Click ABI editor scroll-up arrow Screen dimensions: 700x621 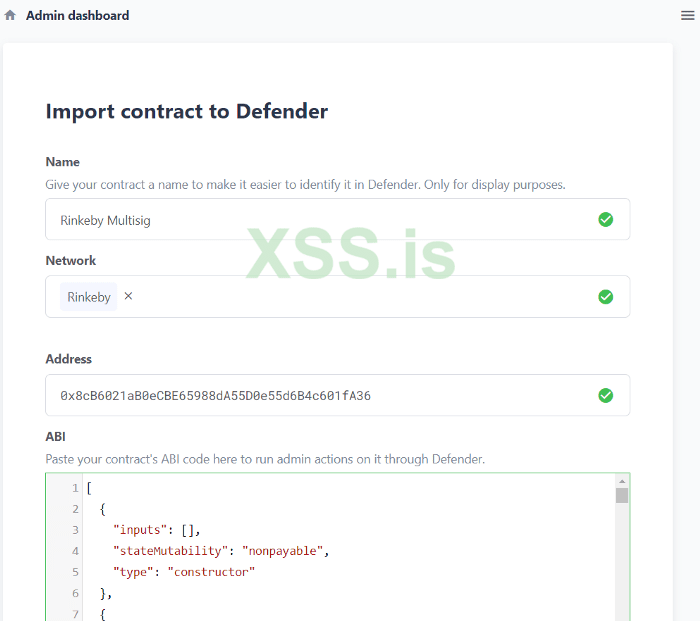622,482
